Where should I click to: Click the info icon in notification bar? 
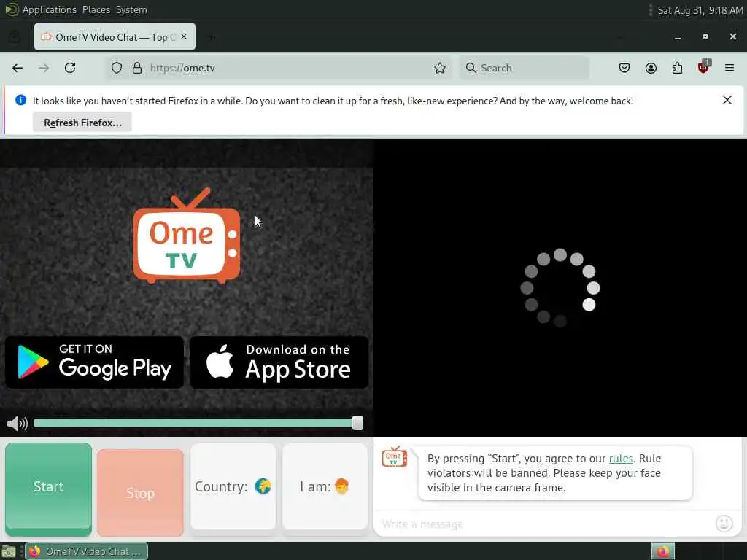pyautogui.click(x=20, y=100)
